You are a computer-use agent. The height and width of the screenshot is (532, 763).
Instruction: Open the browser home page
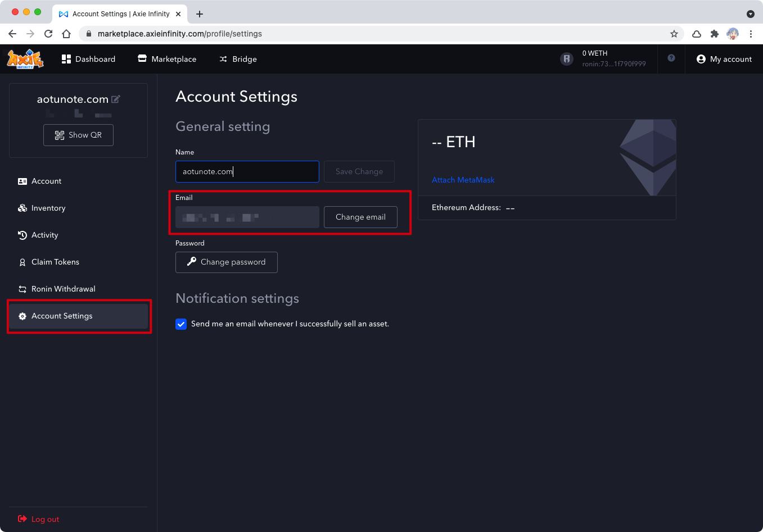click(66, 34)
